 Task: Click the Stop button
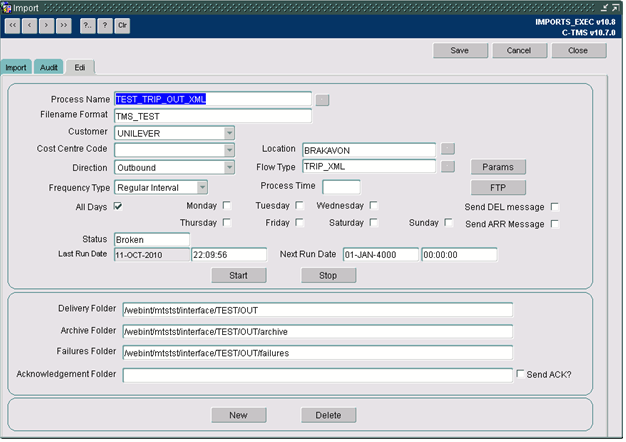tap(329, 276)
